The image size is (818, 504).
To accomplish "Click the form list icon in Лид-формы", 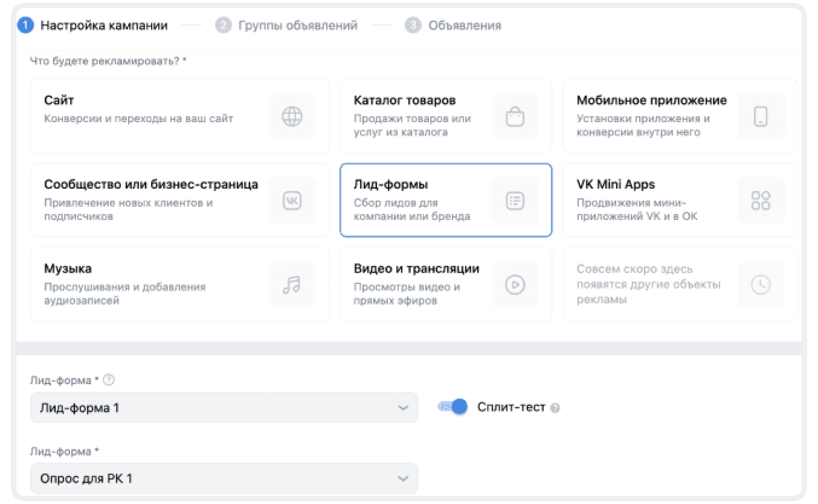I will (x=515, y=201).
